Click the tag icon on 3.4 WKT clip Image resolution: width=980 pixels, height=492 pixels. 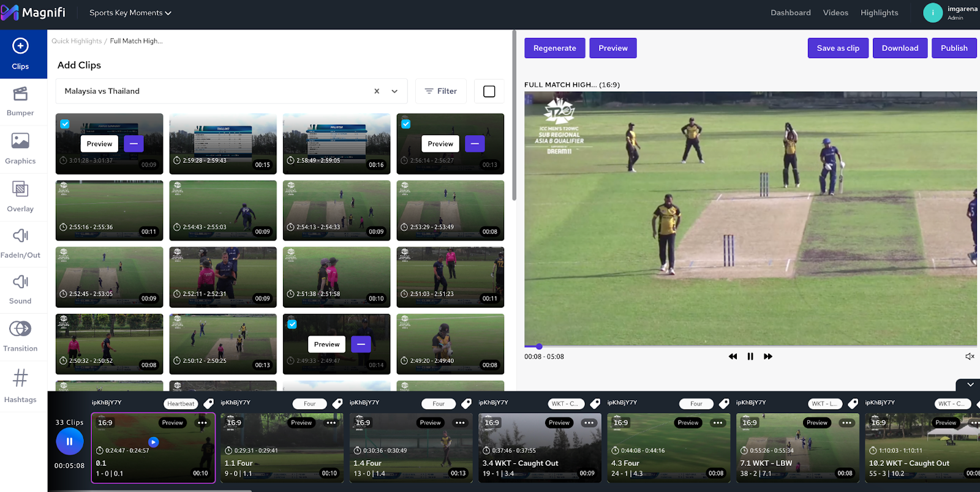point(595,403)
